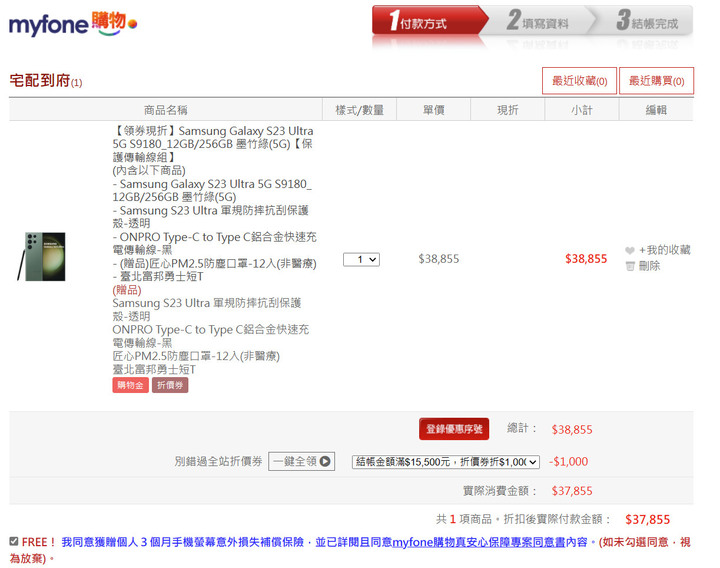The image size is (720, 568).
Task: Click the play arrow icon in 一鍵全領
Action: [x=325, y=461]
